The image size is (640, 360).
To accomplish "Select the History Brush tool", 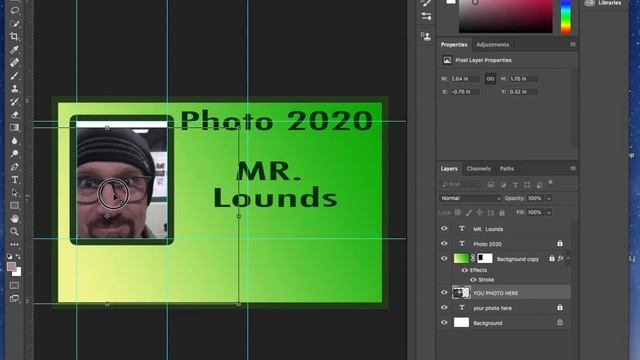I will (15, 102).
